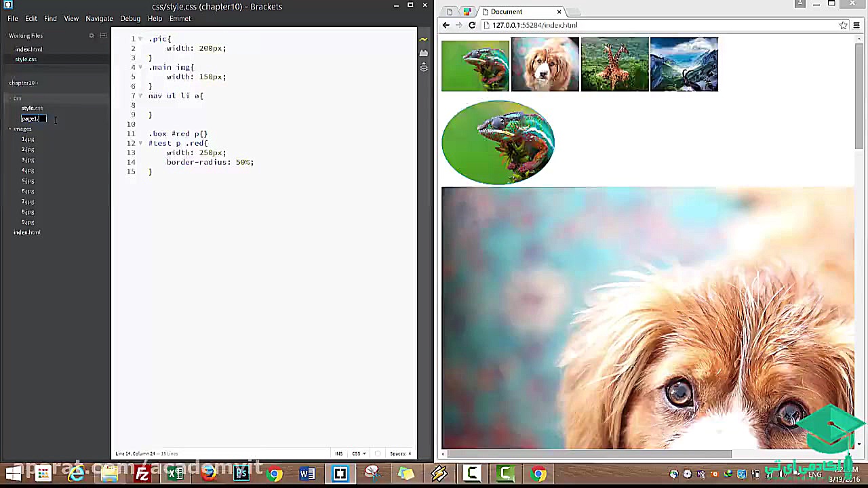Open the Edit menu in Brackets
Viewport: 868px width, 488px height.
31,18
